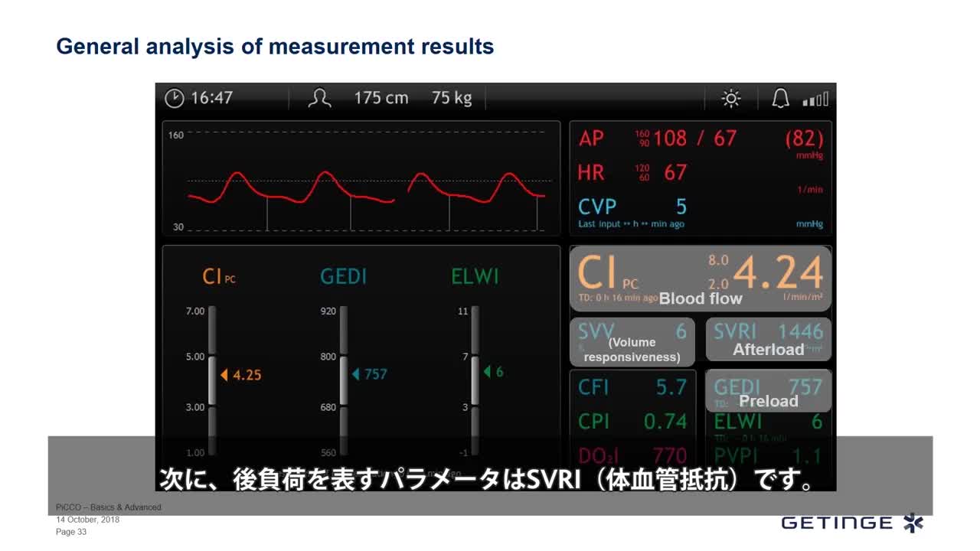Image resolution: width=980 pixels, height=551 pixels.
Task: Open the patient profile icon
Action: click(x=319, y=98)
